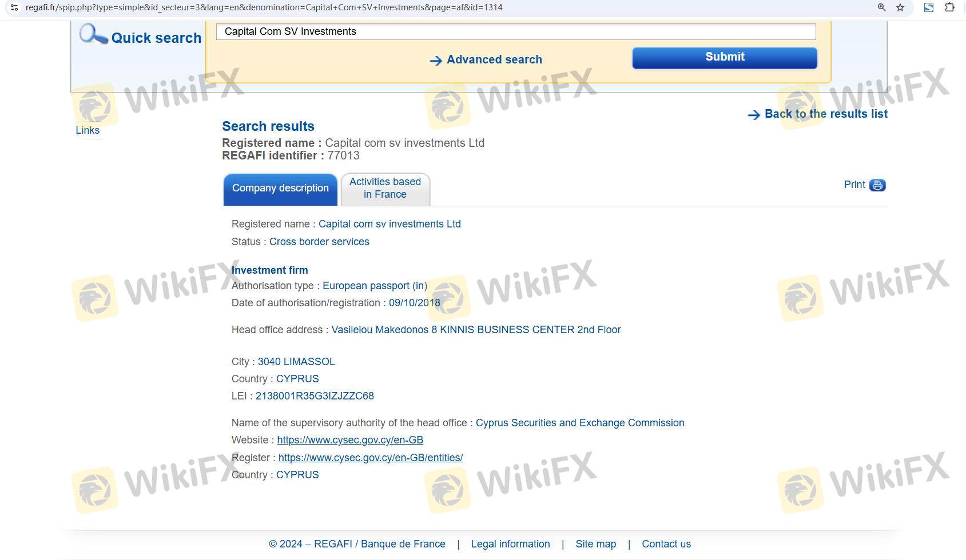Click the authorisation date 09/10/2018

click(415, 303)
